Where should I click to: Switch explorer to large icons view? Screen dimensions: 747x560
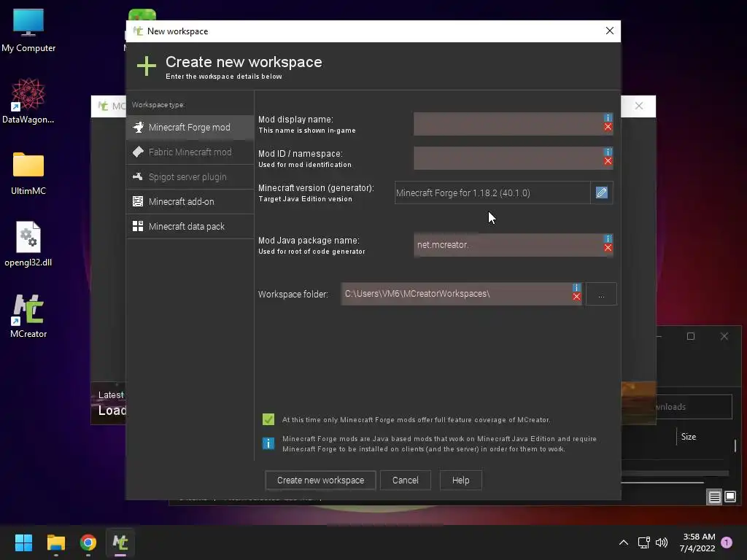click(x=729, y=497)
